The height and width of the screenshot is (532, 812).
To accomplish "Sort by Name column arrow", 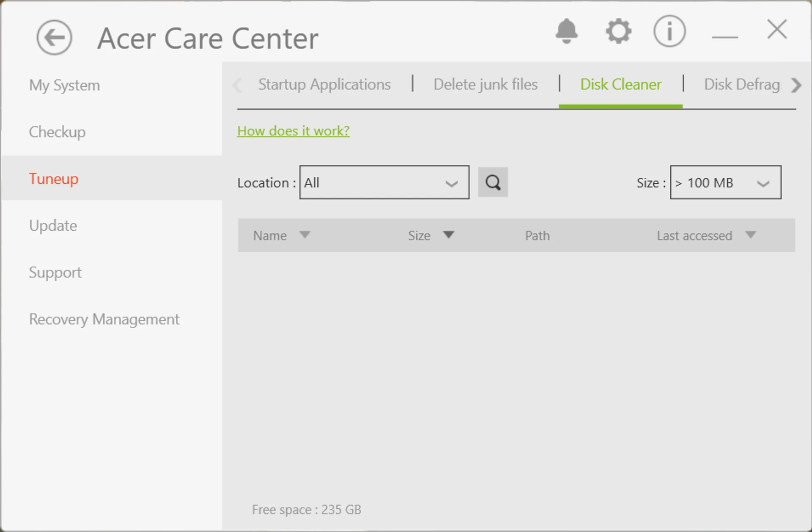I will coord(304,234).
